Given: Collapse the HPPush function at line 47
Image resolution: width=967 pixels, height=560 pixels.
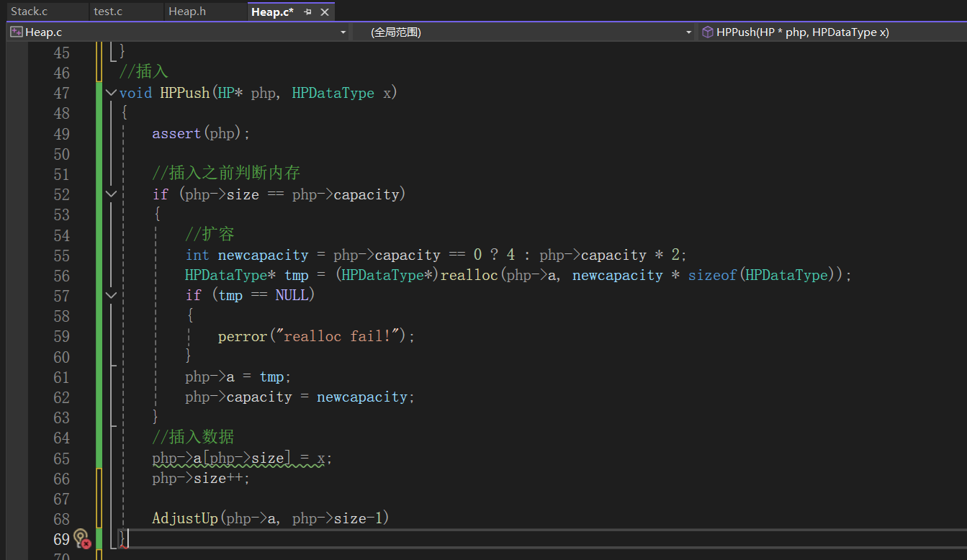Looking at the screenshot, I should [111, 93].
